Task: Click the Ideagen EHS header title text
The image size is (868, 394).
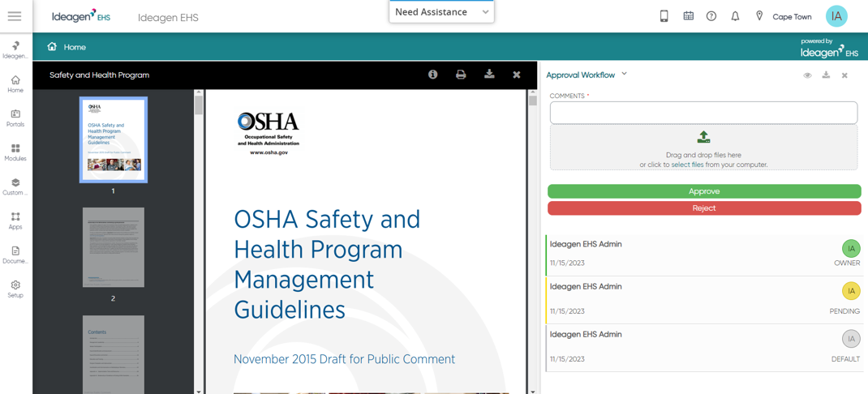Action: coord(168,18)
